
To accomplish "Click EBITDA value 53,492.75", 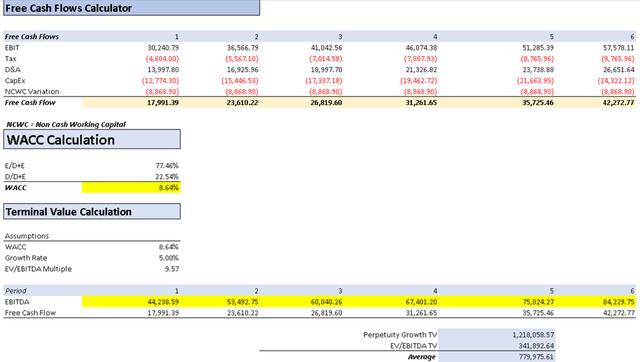I will (242, 302).
